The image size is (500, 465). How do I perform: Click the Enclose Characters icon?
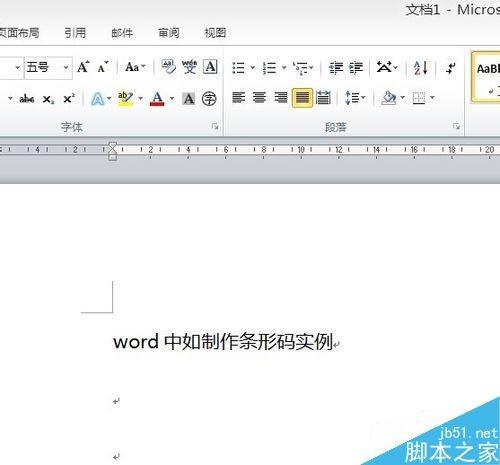tap(209, 99)
